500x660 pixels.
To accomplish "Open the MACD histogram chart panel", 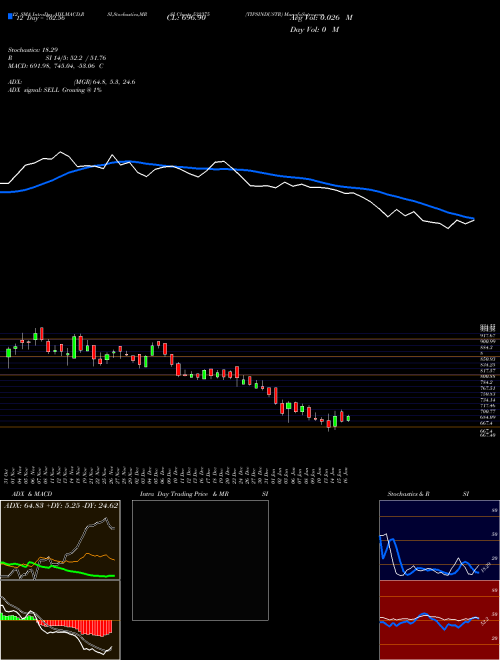I will (x=60, y=620).
